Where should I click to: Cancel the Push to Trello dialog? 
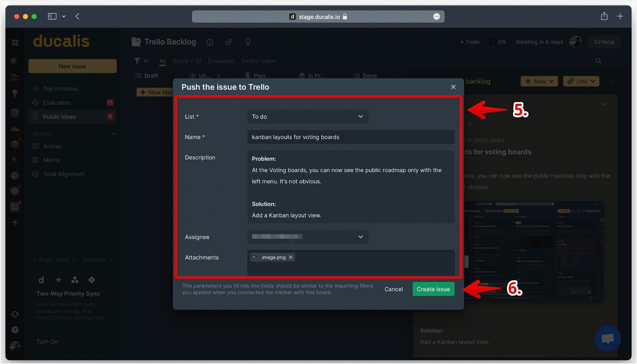[393, 289]
